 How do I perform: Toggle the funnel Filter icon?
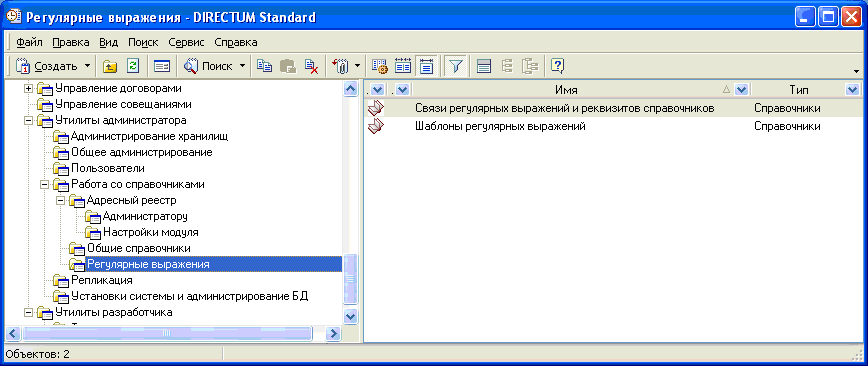point(455,66)
